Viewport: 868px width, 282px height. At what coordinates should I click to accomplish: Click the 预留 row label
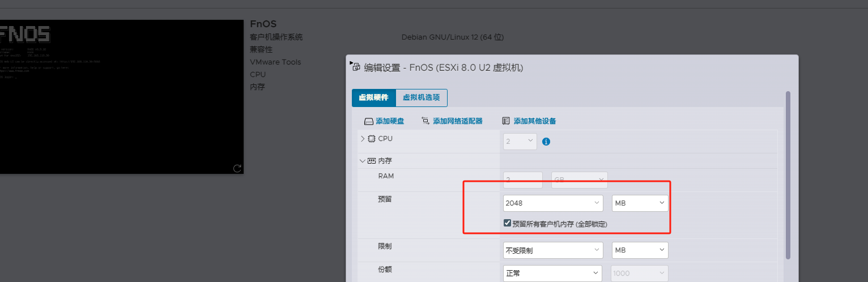(x=385, y=199)
